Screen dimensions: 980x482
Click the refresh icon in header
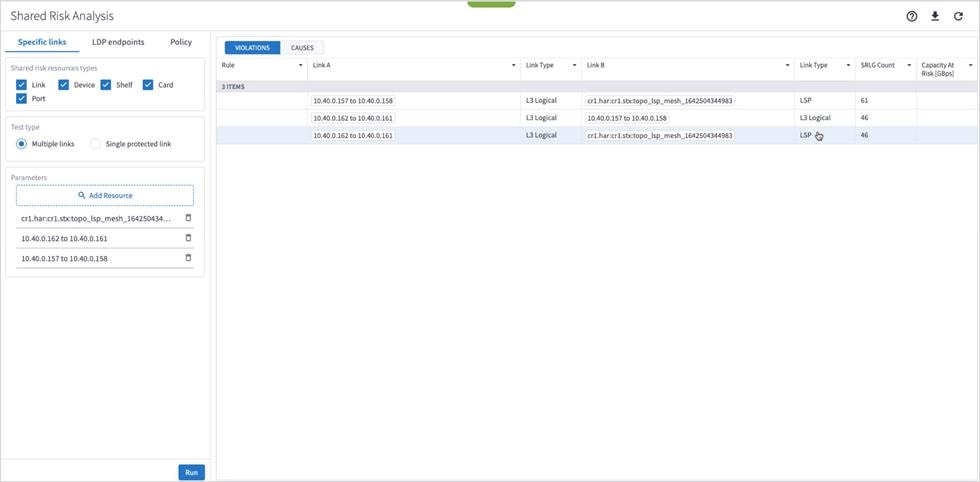coord(958,17)
